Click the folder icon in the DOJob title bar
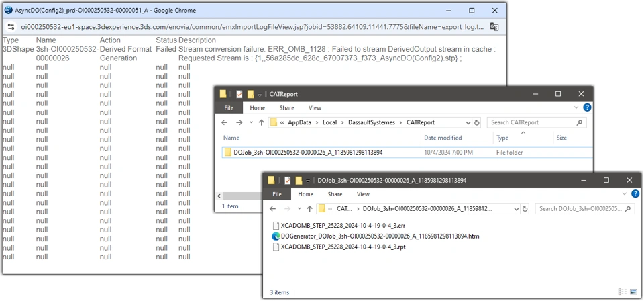Image resolution: width=644 pixels, height=301 pixels. click(x=272, y=181)
